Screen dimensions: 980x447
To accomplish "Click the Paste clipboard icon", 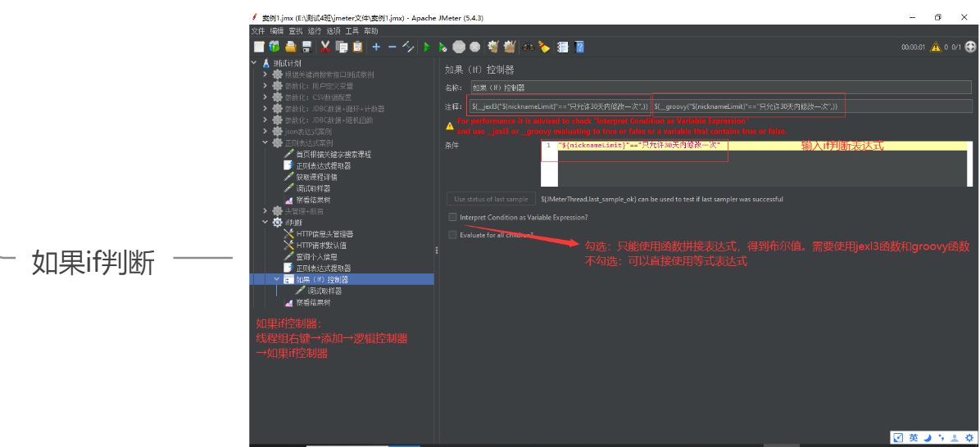I will point(357,46).
